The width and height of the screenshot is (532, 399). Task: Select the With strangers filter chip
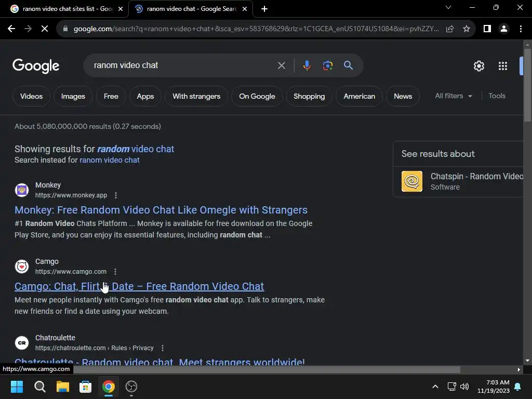coord(196,96)
